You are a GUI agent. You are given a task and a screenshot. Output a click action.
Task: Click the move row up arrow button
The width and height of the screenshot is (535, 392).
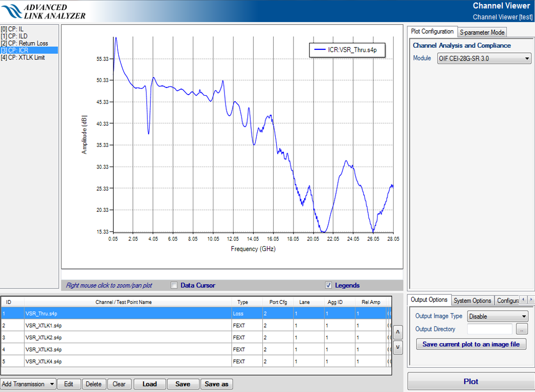click(398, 332)
